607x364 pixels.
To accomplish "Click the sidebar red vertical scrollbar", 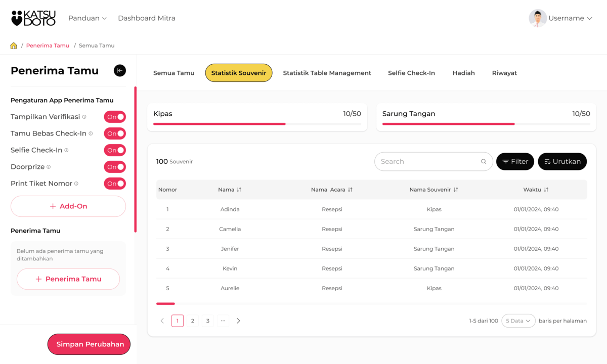I will tap(135, 159).
